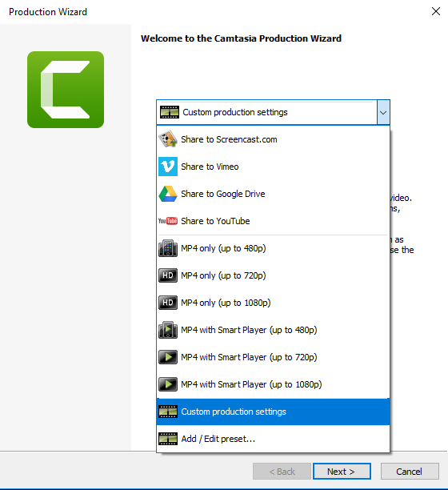Click the HD icon beside MP4 only 720p
The width and height of the screenshot is (448, 490).
click(x=168, y=275)
